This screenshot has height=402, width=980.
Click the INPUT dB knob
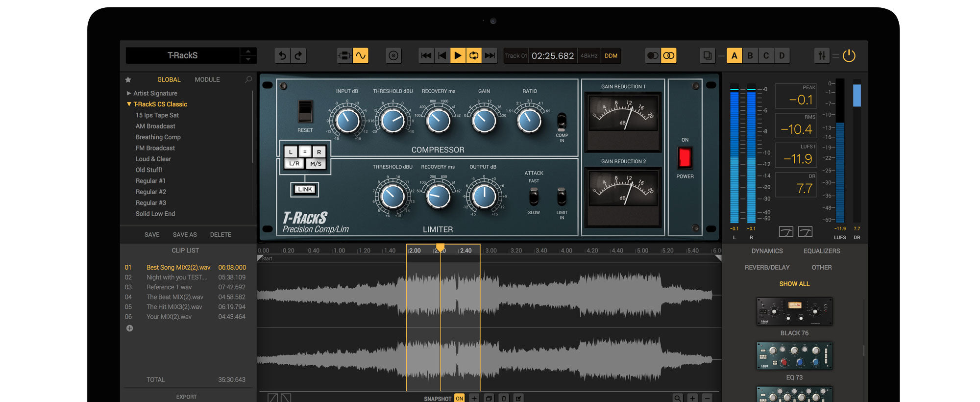tap(347, 121)
